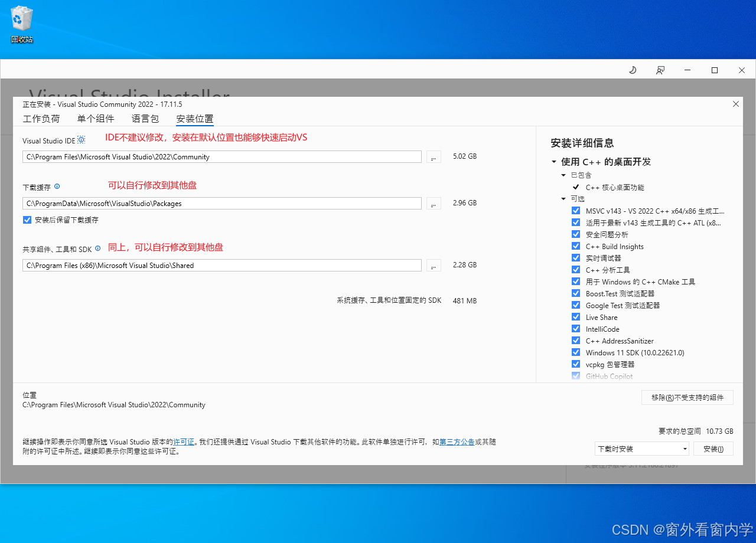Click the shared components path field

click(222, 266)
